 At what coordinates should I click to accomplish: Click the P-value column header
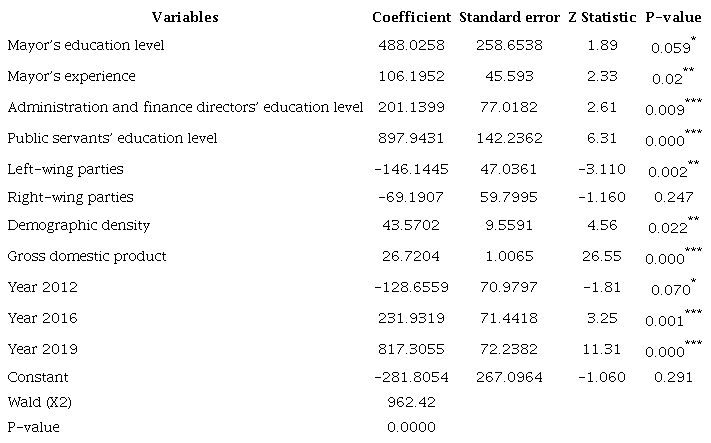[673, 17]
